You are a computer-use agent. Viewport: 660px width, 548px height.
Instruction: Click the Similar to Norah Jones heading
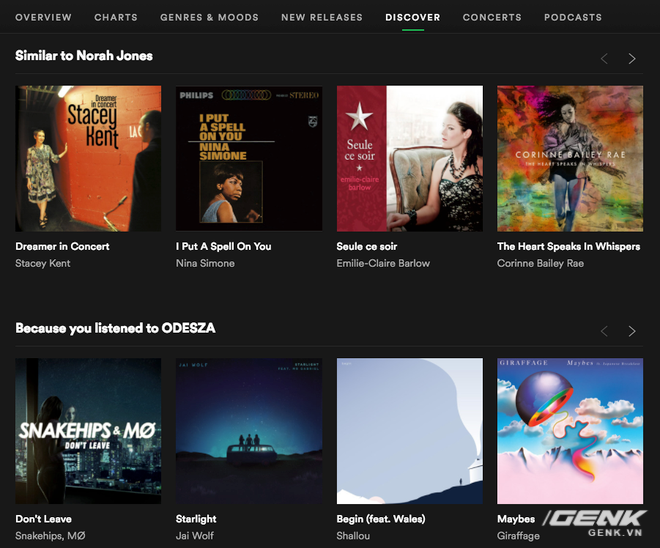pos(84,56)
